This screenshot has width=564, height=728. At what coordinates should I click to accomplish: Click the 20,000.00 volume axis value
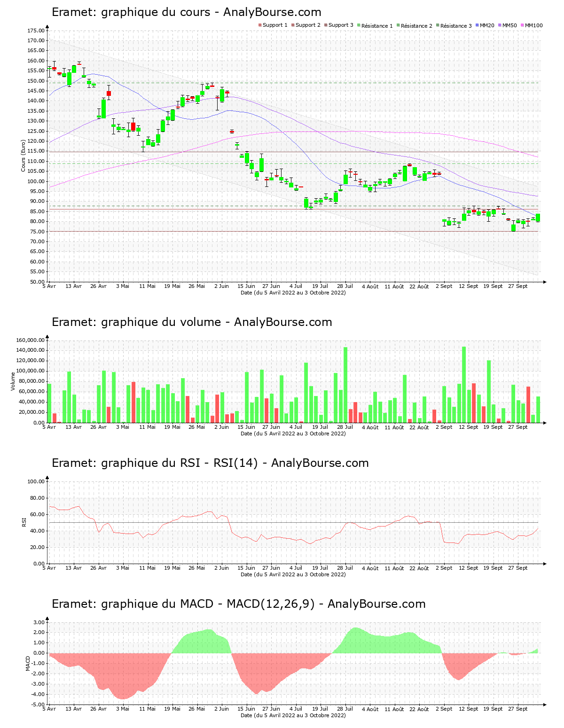tap(32, 412)
